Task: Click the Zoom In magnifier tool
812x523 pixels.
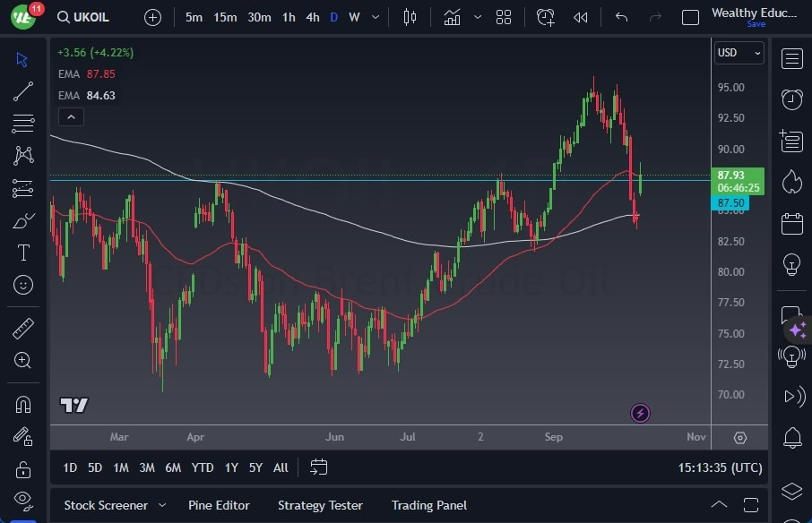Action: 23,360
